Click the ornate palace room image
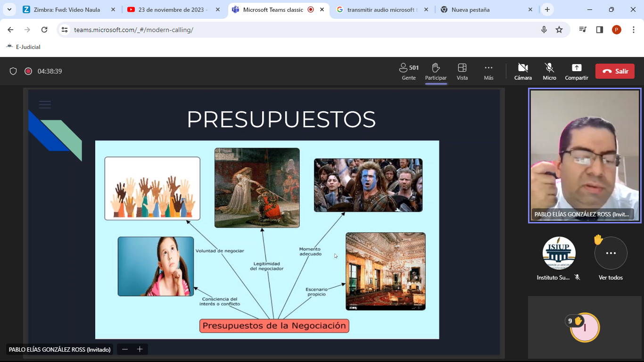This screenshot has width=644, height=362. 386,271
